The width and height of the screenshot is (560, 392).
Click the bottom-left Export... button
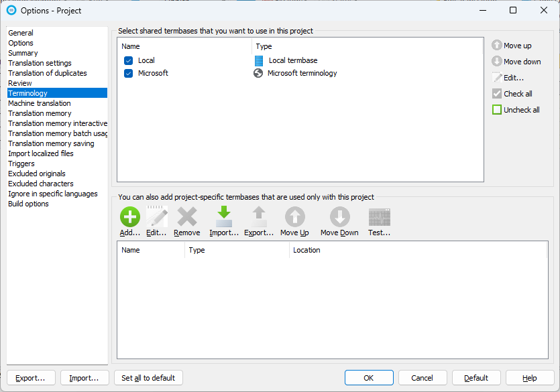point(31,378)
